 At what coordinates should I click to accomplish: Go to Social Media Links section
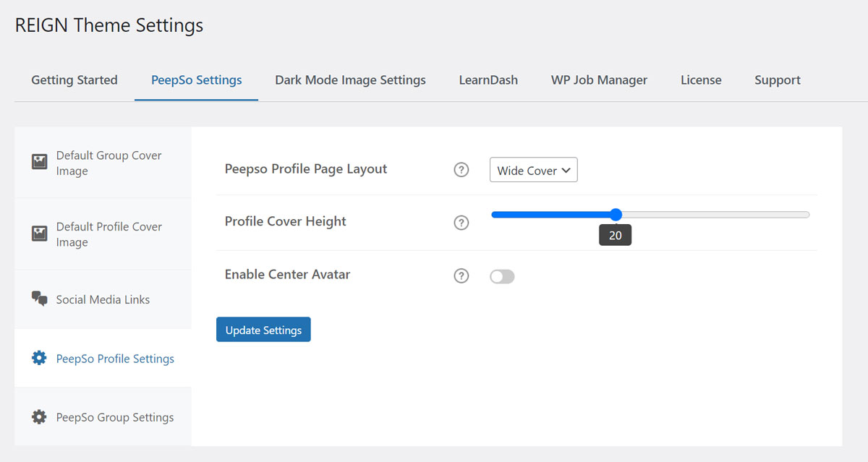(103, 299)
